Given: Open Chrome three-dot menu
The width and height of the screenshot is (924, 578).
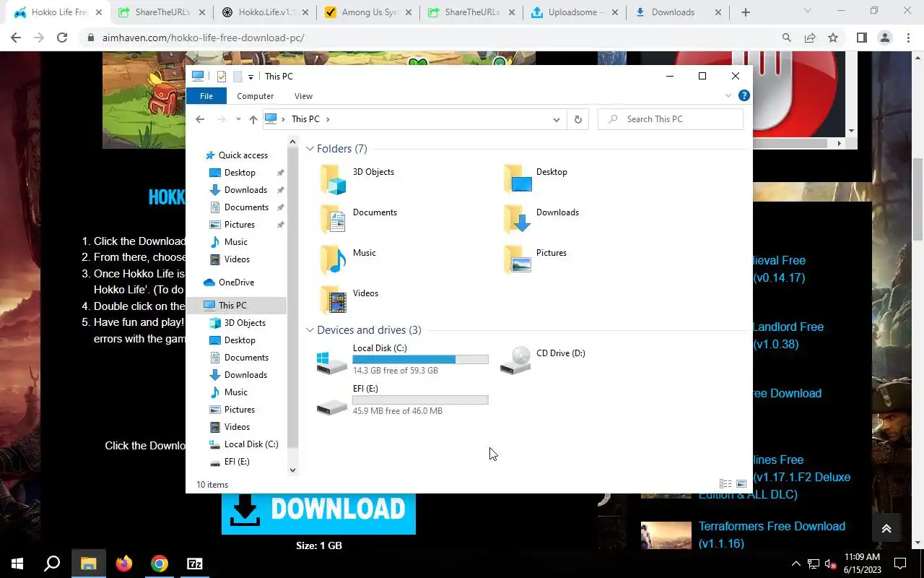Looking at the screenshot, I should 907,38.
